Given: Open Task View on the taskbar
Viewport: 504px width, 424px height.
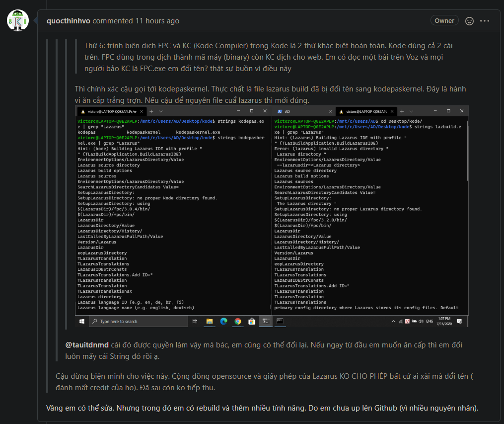Looking at the screenshot, I should click(x=195, y=322).
